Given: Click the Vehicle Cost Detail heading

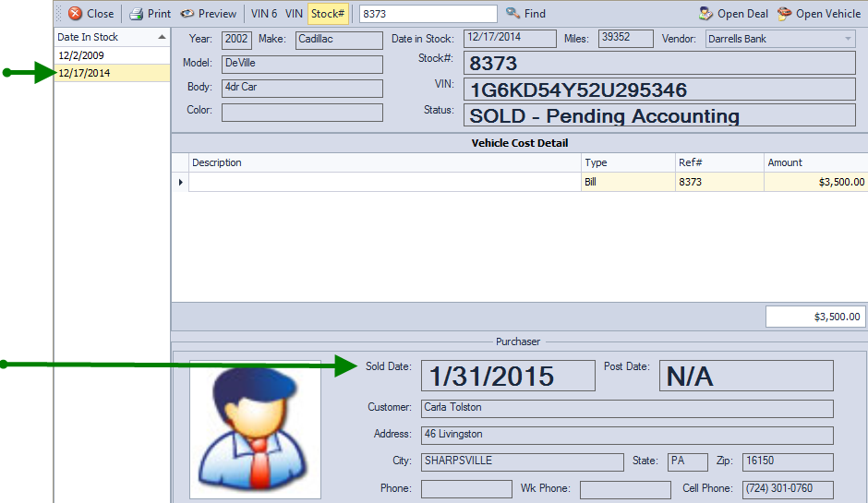Looking at the screenshot, I should pyautogui.click(x=519, y=143).
